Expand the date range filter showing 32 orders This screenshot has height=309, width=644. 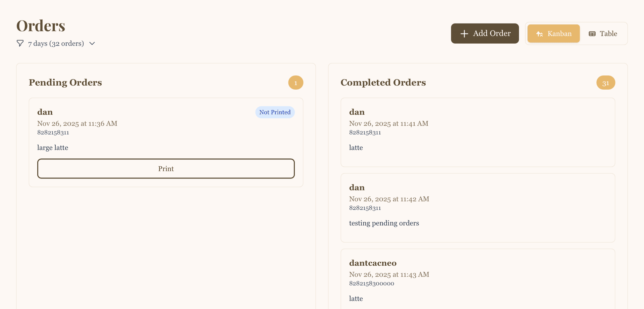pos(56,43)
